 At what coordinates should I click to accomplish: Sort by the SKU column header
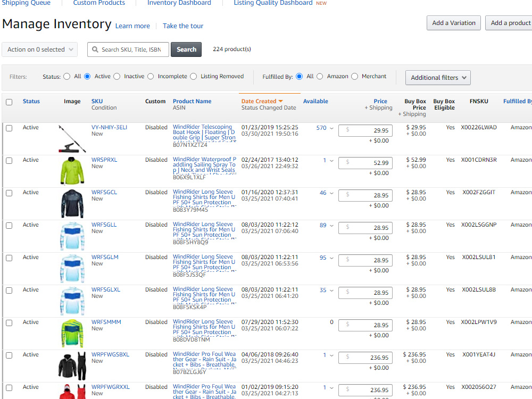pos(97,101)
